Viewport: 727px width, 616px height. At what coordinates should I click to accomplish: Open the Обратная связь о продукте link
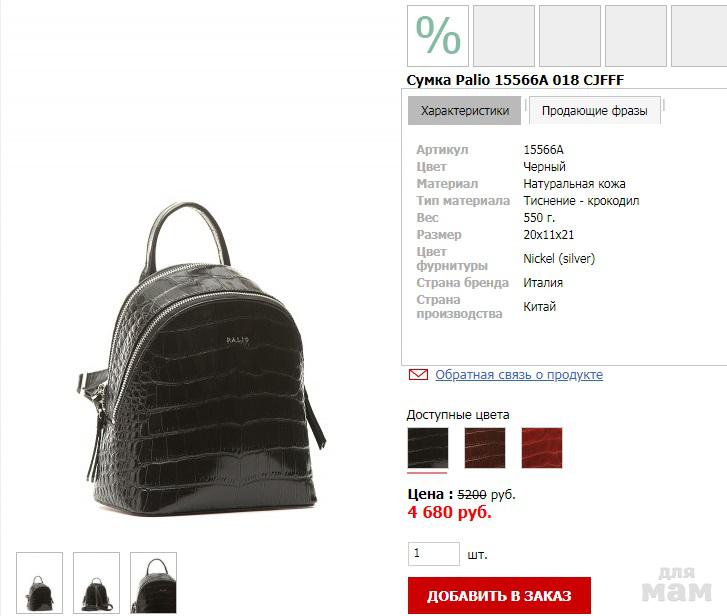(x=519, y=375)
